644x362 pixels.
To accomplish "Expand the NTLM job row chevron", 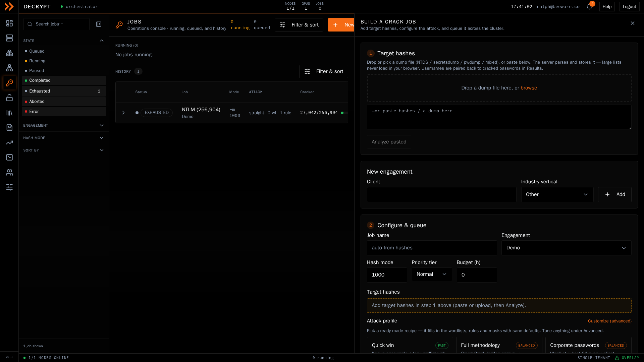I will tap(123, 113).
